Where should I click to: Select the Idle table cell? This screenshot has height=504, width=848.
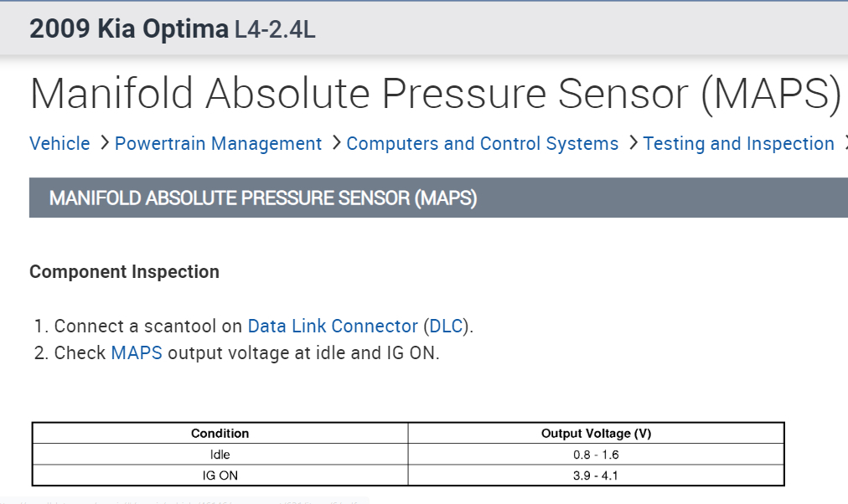pos(220,455)
